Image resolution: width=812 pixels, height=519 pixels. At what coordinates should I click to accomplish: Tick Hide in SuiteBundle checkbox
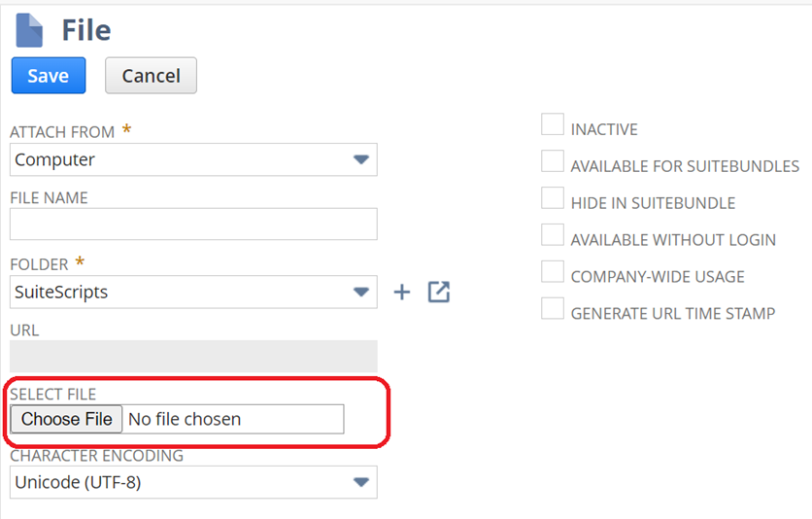click(553, 199)
